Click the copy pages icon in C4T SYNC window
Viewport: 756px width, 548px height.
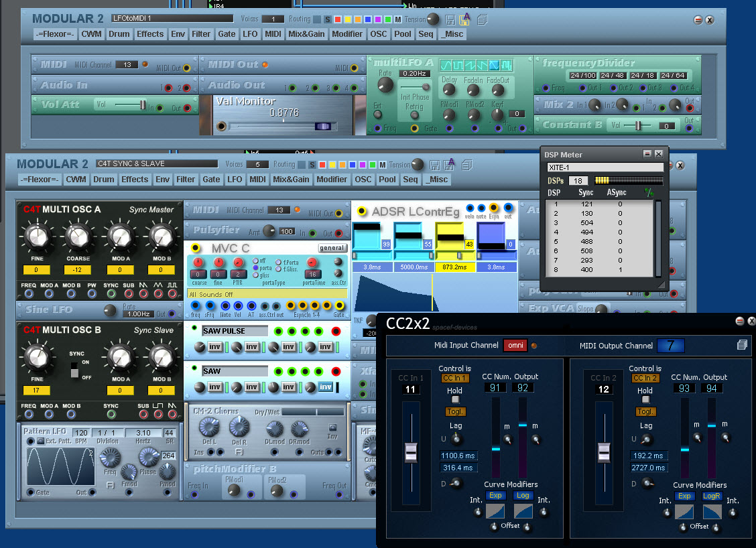pos(466,165)
